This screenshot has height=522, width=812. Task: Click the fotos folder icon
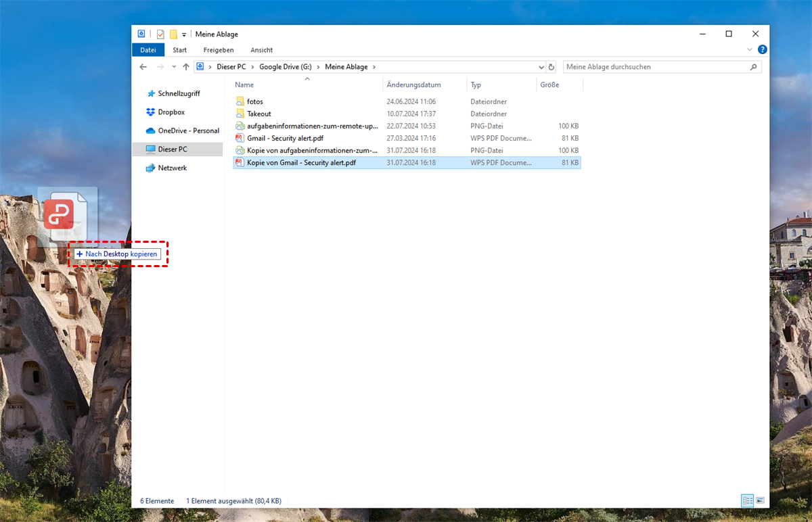point(240,101)
